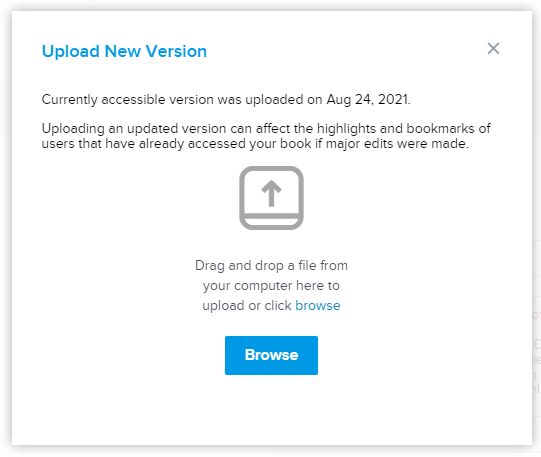541x457 pixels.
Task: Click the blue Browse button
Action: (x=272, y=355)
